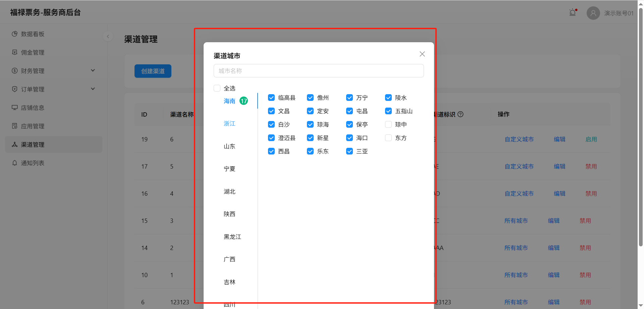644x309 pixels.
Task: Click the 创建渠道 button
Action: tap(153, 71)
